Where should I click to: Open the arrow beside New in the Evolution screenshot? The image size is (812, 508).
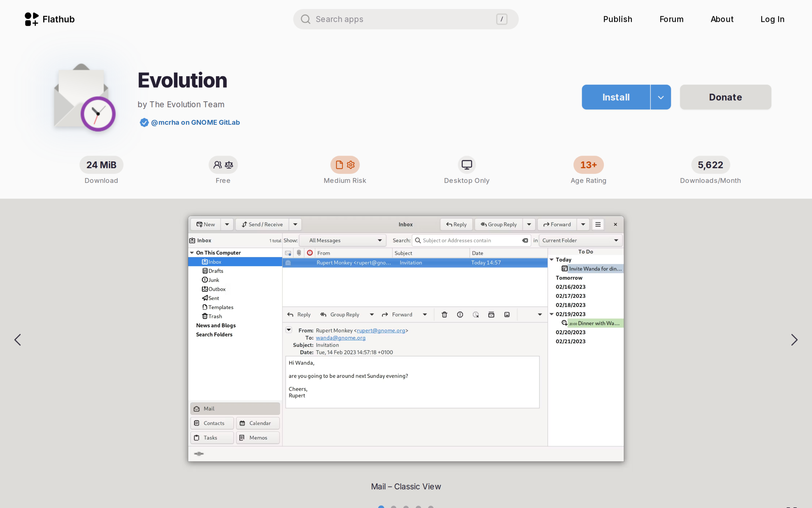click(227, 224)
